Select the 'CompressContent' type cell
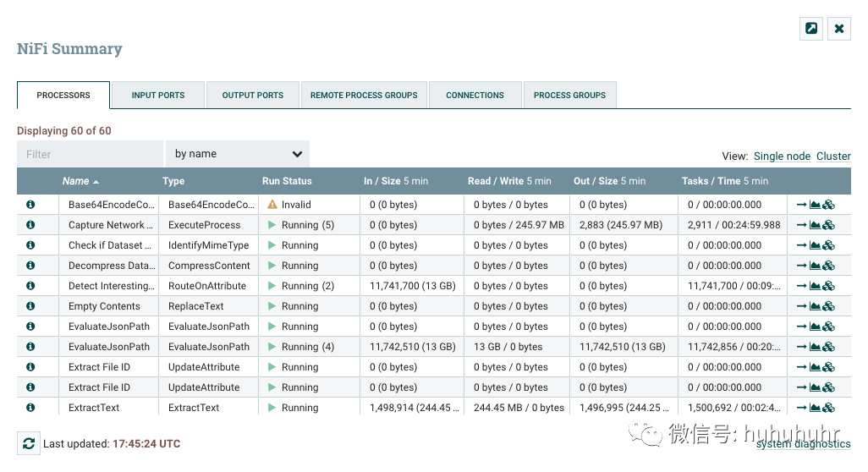 (x=209, y=266)
